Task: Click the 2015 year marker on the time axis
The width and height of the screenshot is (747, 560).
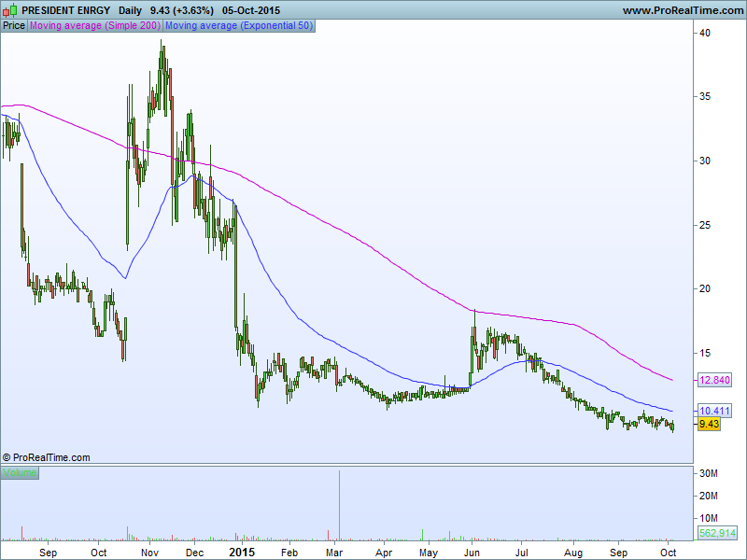Action: [241, 552]
